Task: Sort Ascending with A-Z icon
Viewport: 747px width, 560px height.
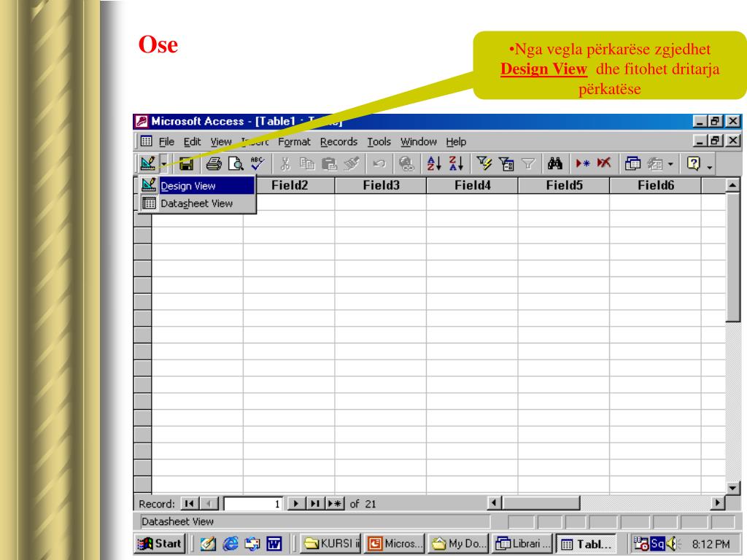Action: pos(434,164)
